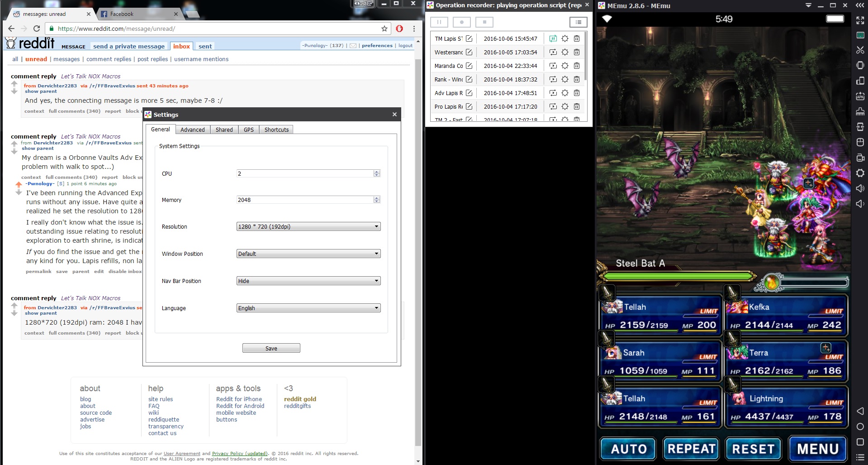The image size is (868, 465).
Task: Play the Westersand script
Action: [x=553, y=52]
